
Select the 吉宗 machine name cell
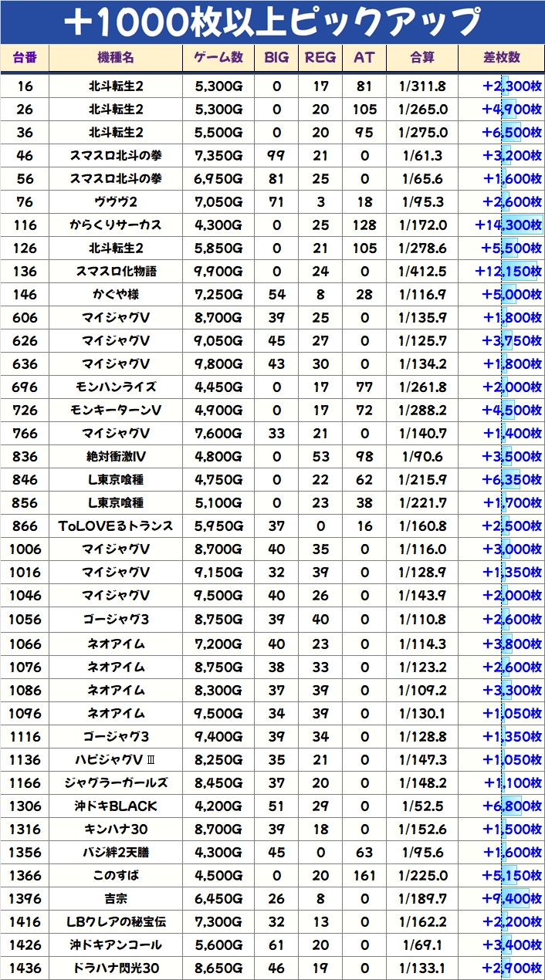116,898
